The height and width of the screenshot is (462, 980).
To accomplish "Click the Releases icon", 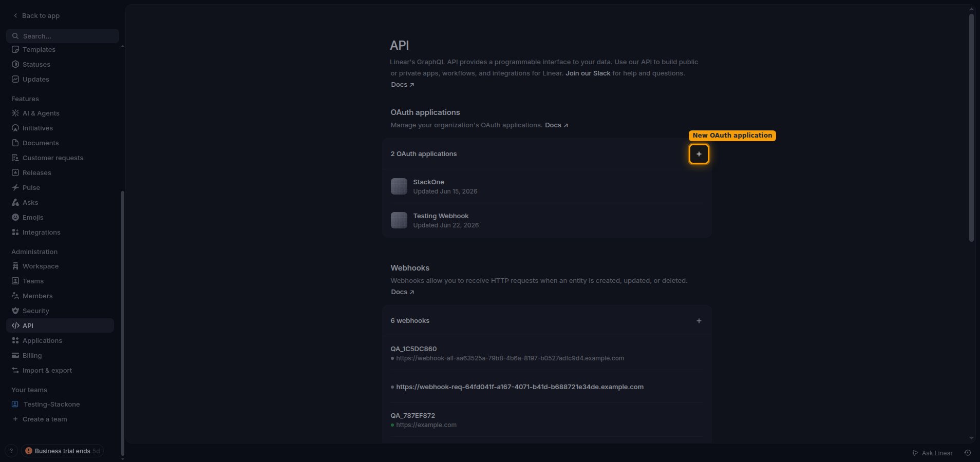I will pyautogui.click(x=15, y=173).
